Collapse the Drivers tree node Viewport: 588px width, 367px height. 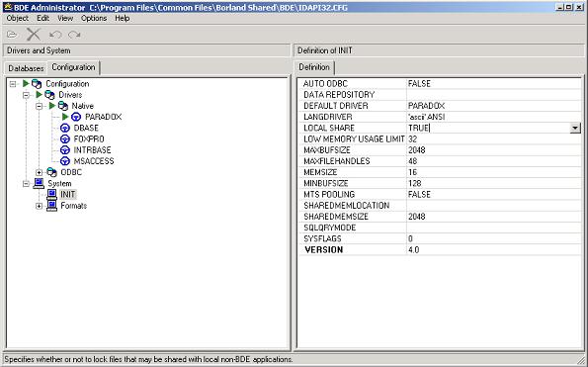click(26, 95)
